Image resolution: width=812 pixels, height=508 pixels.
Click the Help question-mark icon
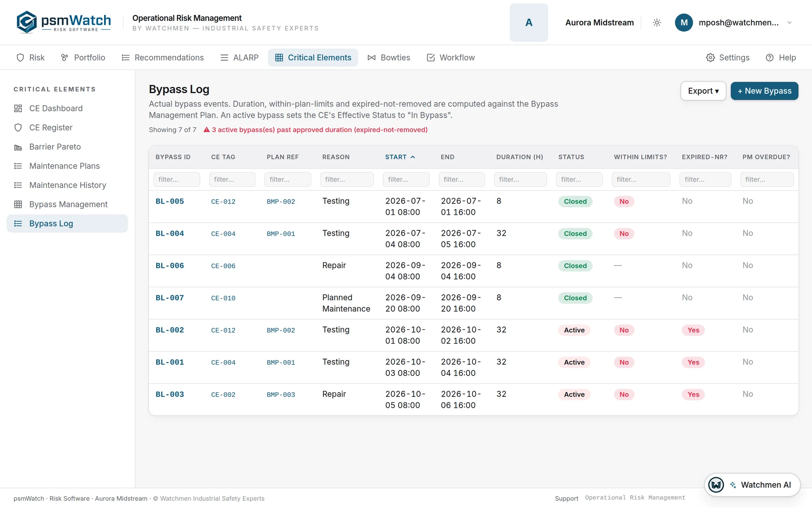click(x=770, y=58)
